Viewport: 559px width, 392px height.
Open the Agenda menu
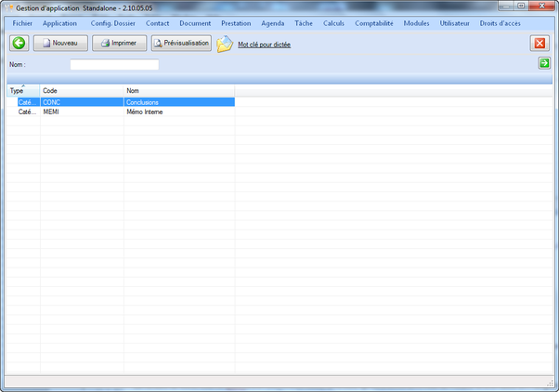273,22
